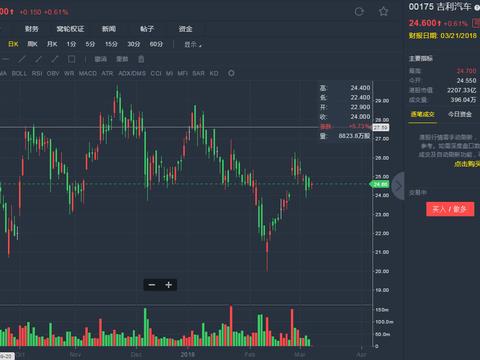
Task: Click the refresh icon above the chart
Action: tap(359, 12)
